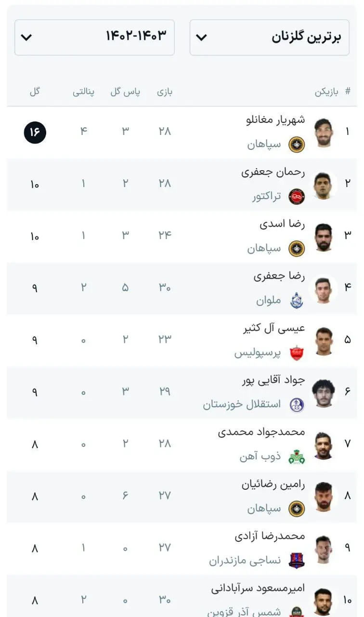Open the ۱۴۰۲-۱۴۰۳ season dropdown
The height and width of the screenshot is (617, 364).
point(94,37)
